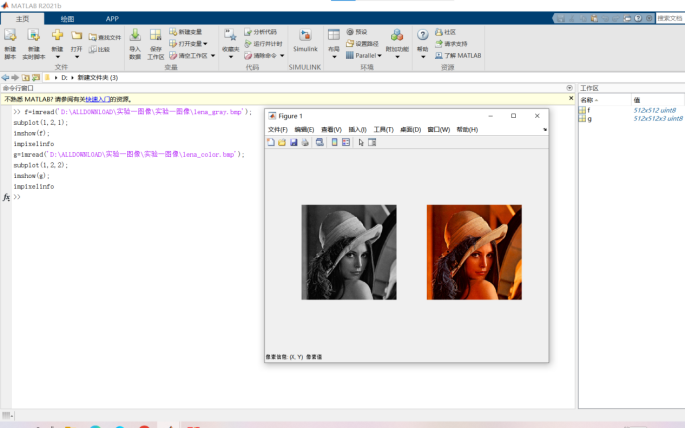Click the 帮助 (Help) question mark icon

(x=422, y=35)
